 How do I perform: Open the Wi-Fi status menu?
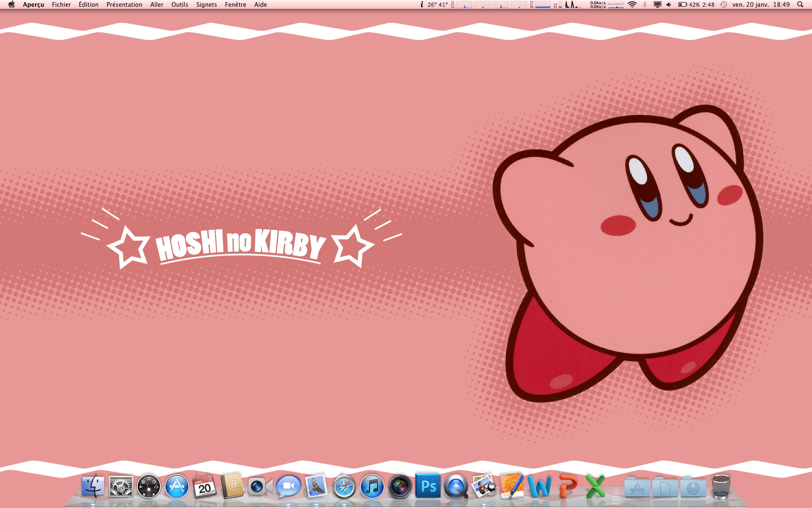(x=632, y=5)
